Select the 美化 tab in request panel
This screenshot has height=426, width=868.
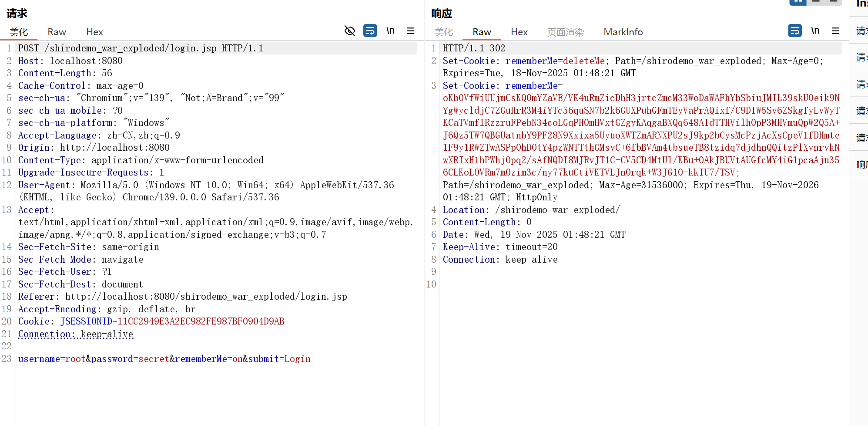coord(19,32)
